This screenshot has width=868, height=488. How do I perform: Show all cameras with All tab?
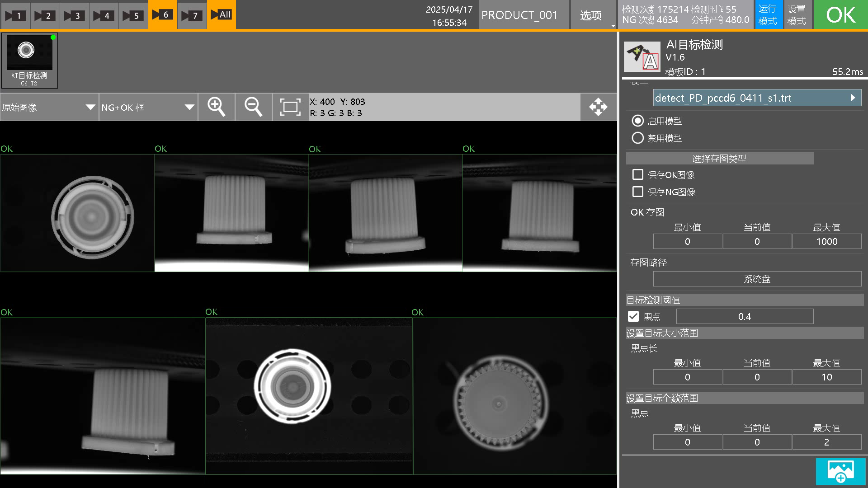tap(221, 15)
